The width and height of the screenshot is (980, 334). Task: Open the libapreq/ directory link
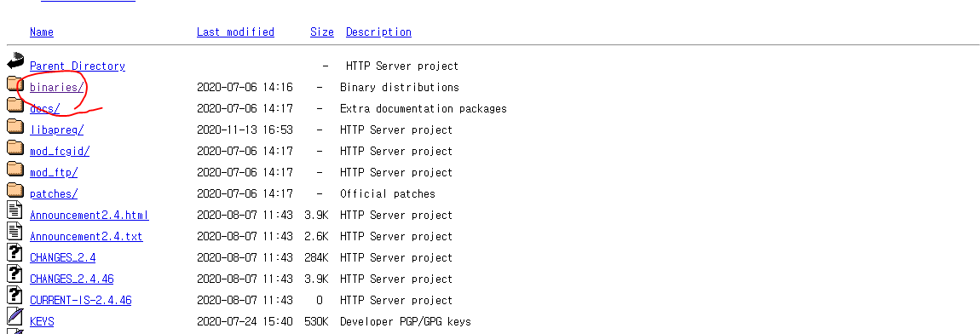tap(57, 130)
